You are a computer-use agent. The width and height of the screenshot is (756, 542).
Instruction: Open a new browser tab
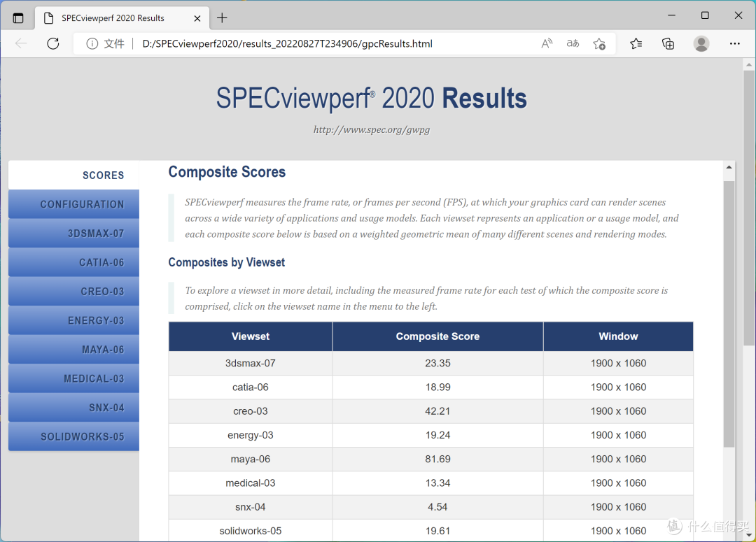tap(222, 18)
